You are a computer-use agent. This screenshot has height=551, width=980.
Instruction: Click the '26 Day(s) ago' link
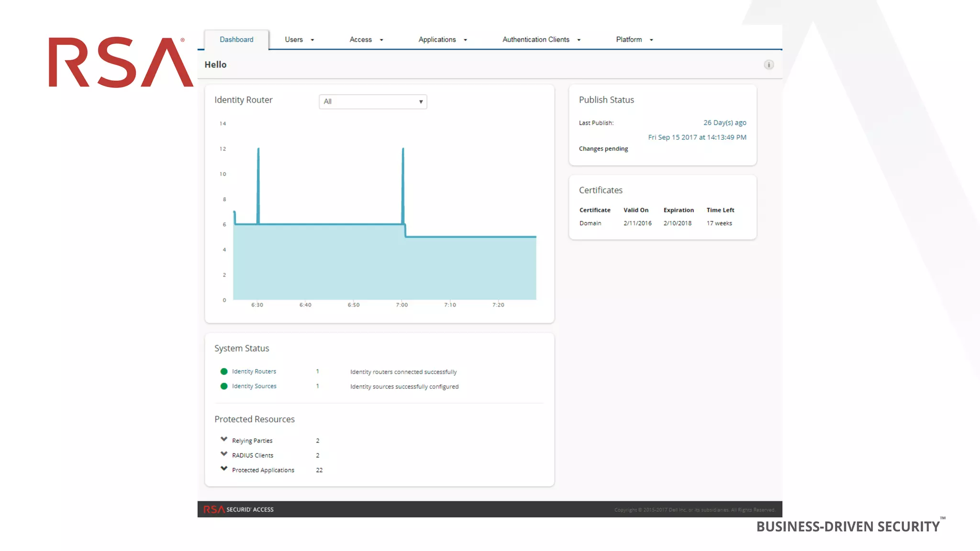[x=724, y=123]
